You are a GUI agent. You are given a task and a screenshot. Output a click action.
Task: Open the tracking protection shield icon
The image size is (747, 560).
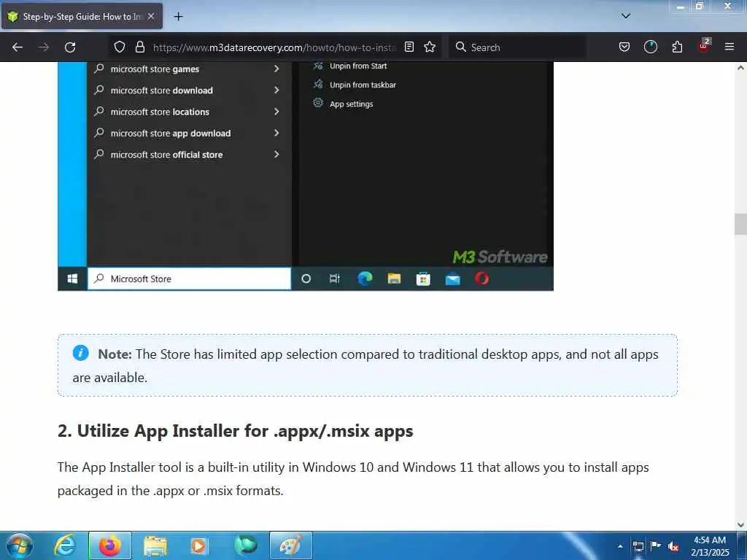pos(120,47)
